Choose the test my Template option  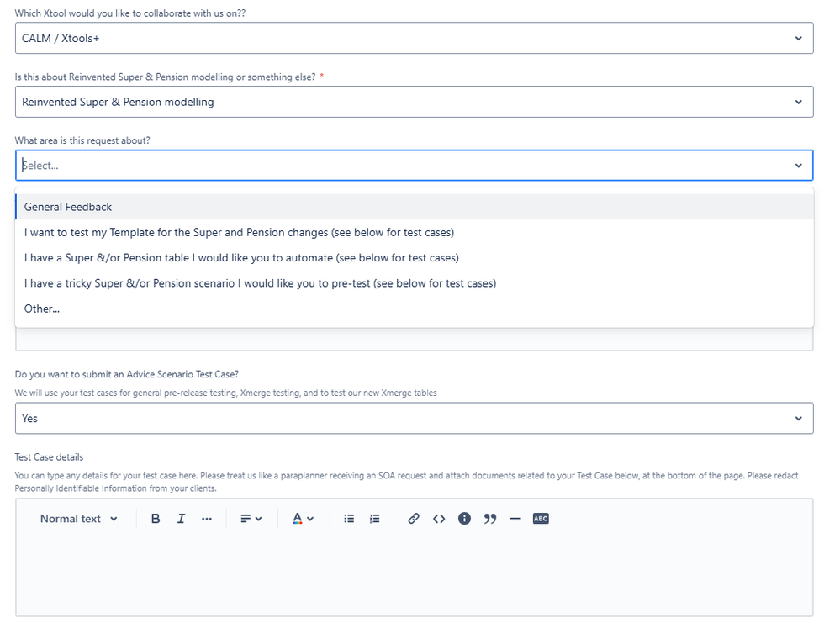coord(414,233)
